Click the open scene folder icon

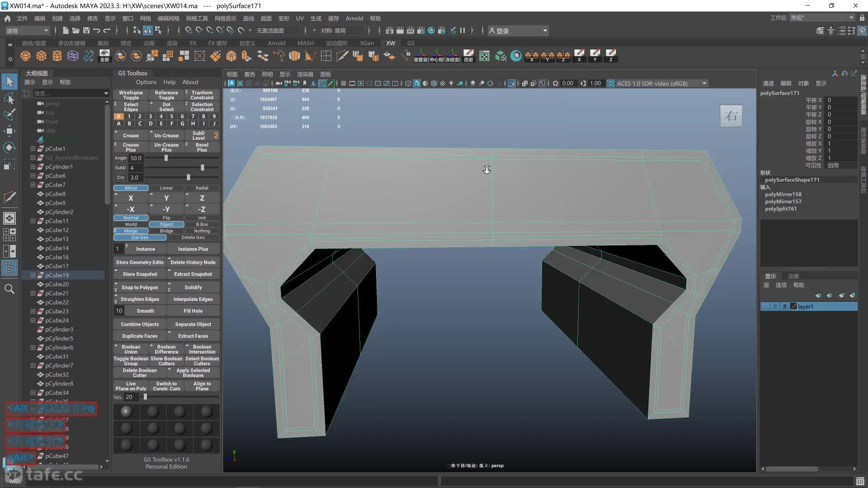(x=76, y=31)
